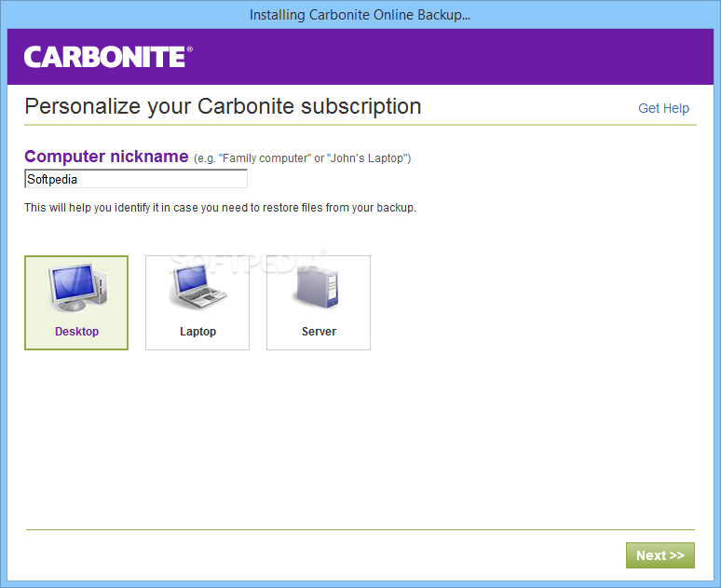
Task: Click the Carbonite logo in the purple banner
Action: pyautogui.click(x=108, y=57)
